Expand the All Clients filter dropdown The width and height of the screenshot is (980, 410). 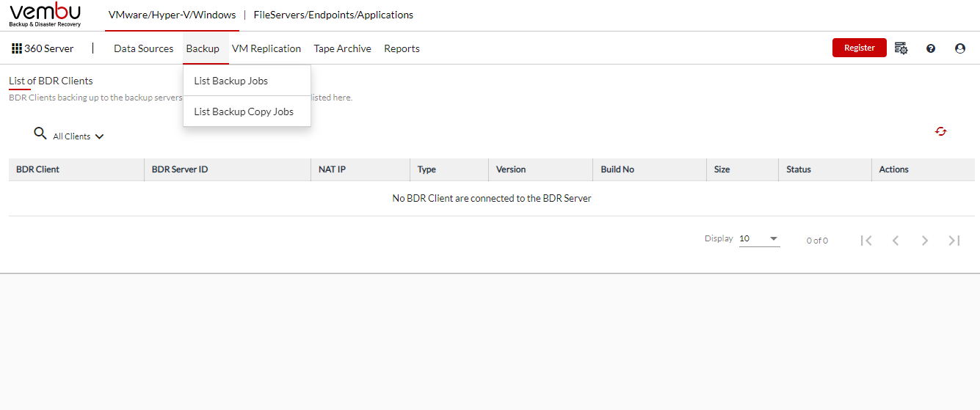79,136
